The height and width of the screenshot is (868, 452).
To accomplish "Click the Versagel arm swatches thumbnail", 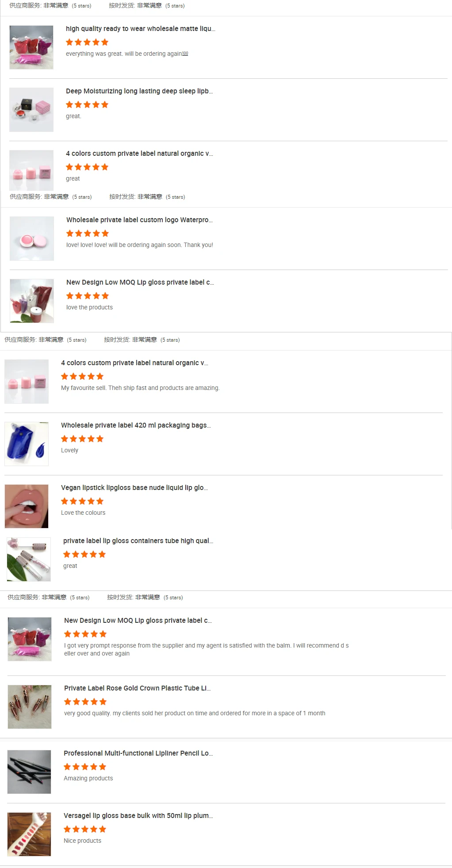I will point(29,834).
